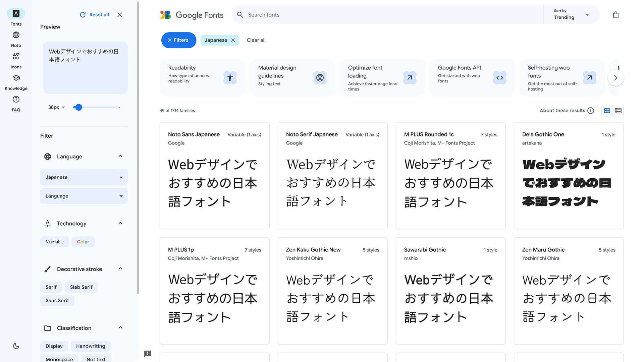The width and height of the screenshot is (644, 362).
Task: Open the Noto Sans Japanese font card
Action: pyautogui.click(x=215, y=176)
